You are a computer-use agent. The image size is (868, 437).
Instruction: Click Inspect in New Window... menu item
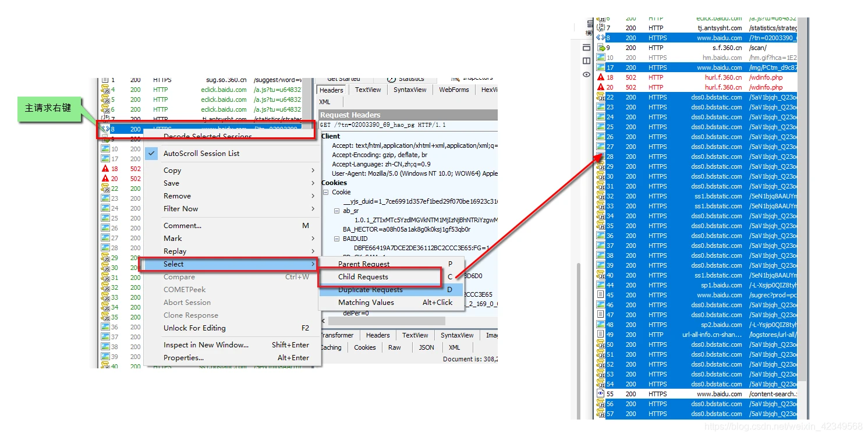(233, 345)
